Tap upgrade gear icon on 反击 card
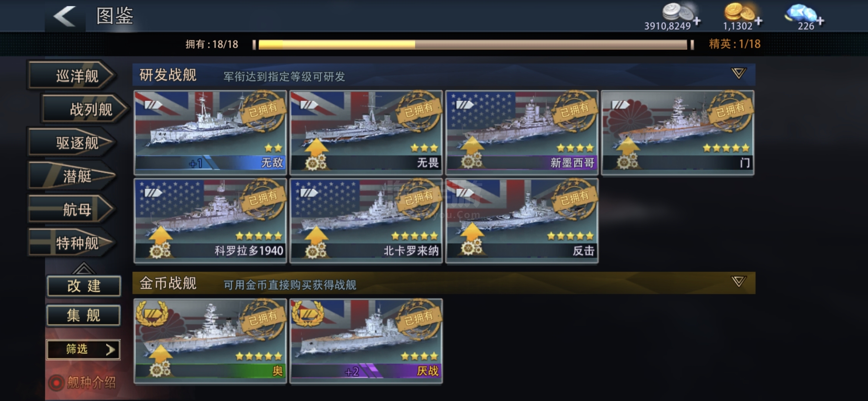 tap(472, 248)
